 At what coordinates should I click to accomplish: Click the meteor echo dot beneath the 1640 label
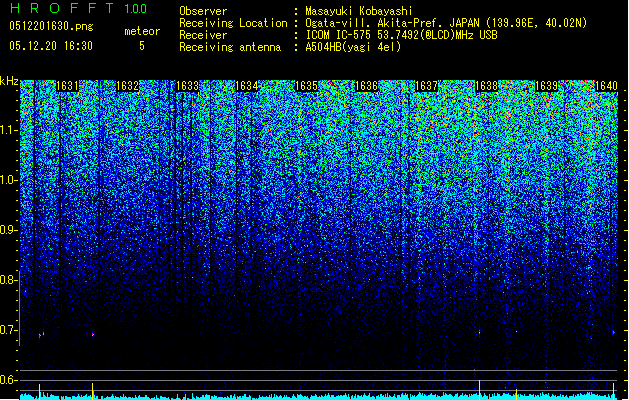pyautogui.click(x=613, y=332)
